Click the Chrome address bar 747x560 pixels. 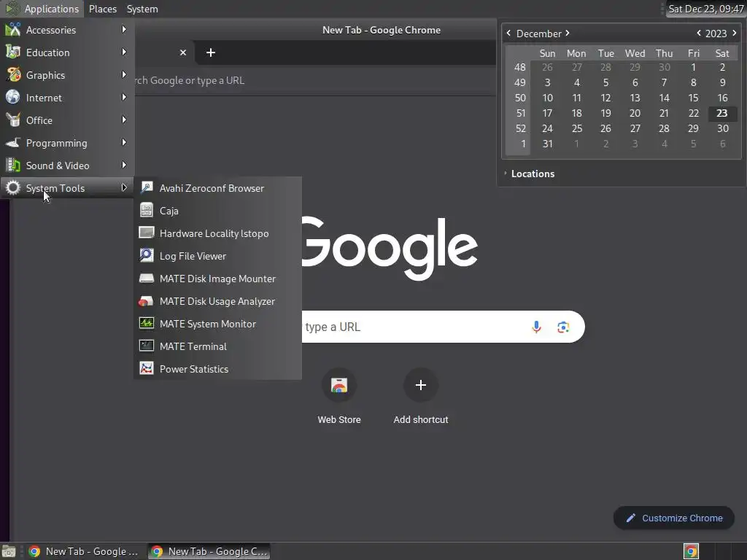[x=314, y=80]
